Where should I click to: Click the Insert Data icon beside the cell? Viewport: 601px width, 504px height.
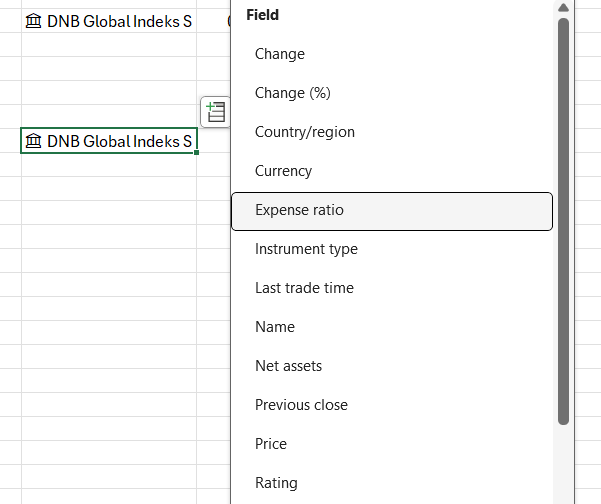click(216, 112)
